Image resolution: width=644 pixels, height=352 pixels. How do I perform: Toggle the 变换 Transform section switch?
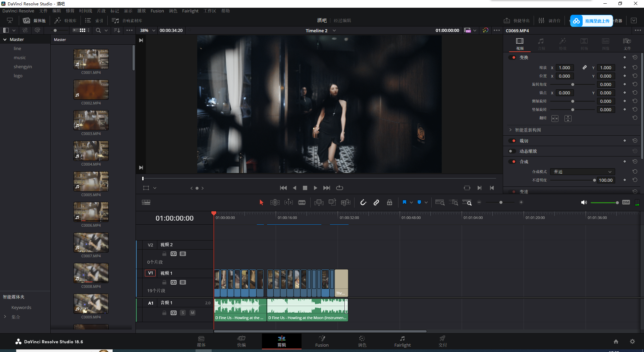point(512,57)
